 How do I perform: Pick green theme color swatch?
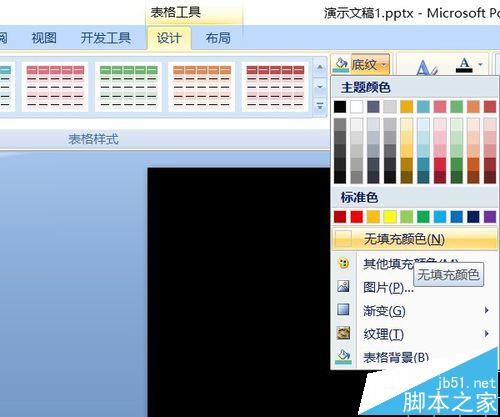click(457, 107)
